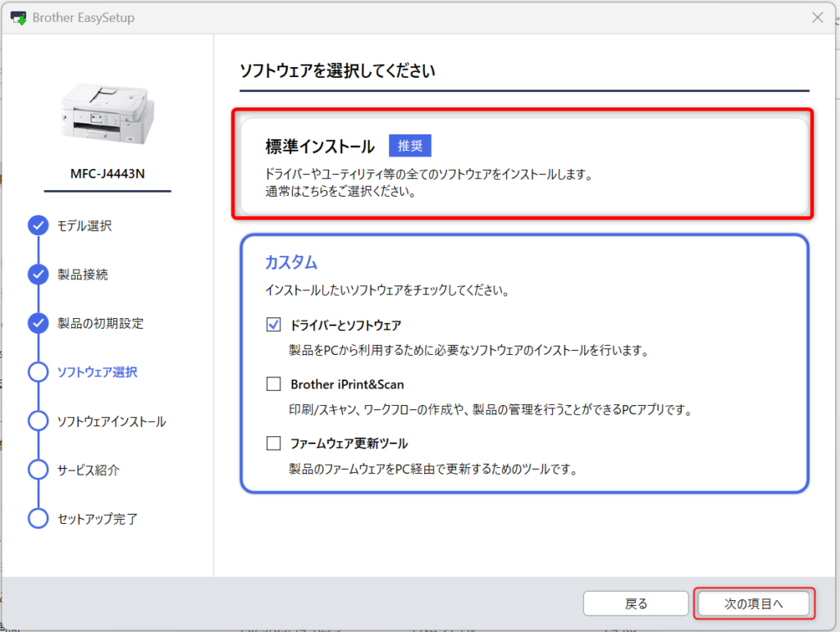
Task: Click the 次の項目へ button
Action: tap(754, 603)
